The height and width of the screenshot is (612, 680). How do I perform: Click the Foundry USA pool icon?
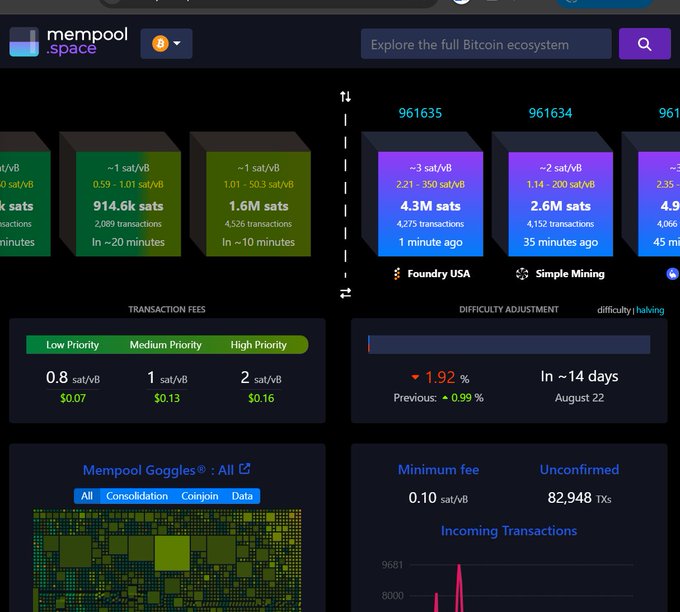397,274
